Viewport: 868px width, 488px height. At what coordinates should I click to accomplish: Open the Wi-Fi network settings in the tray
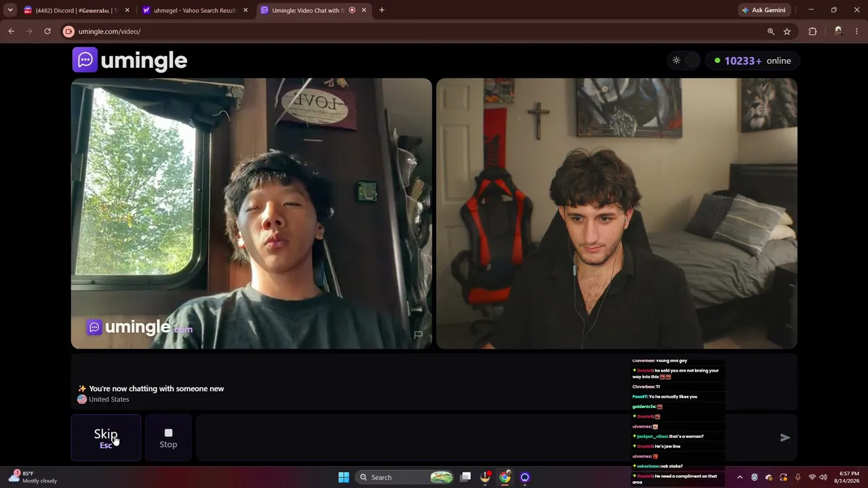click(x=812, y=477)
